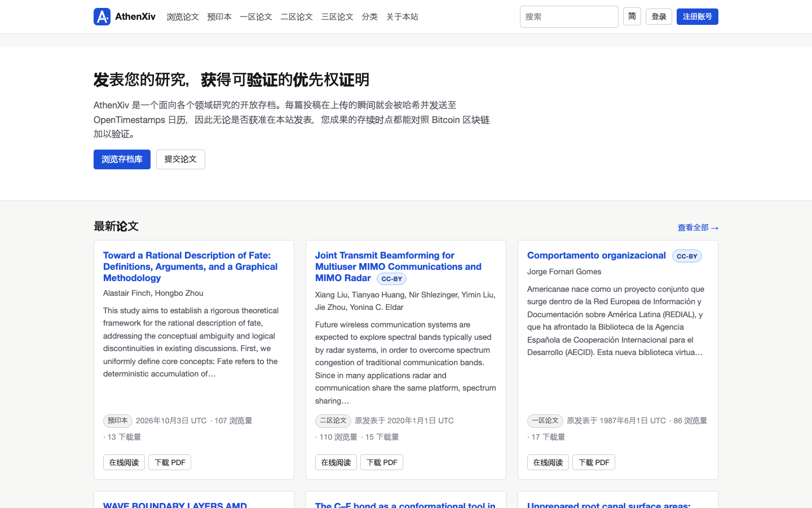This screenshot has height=508, width=812.
Task: Open the WAVE BOUNDARY LAYERS paper title
Action: [x=175, y=504]
